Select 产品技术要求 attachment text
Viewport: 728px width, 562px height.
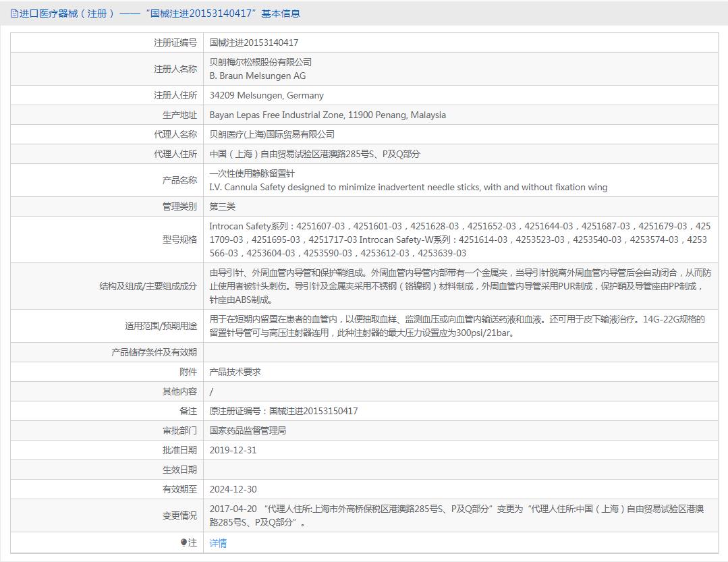point(235,372)
